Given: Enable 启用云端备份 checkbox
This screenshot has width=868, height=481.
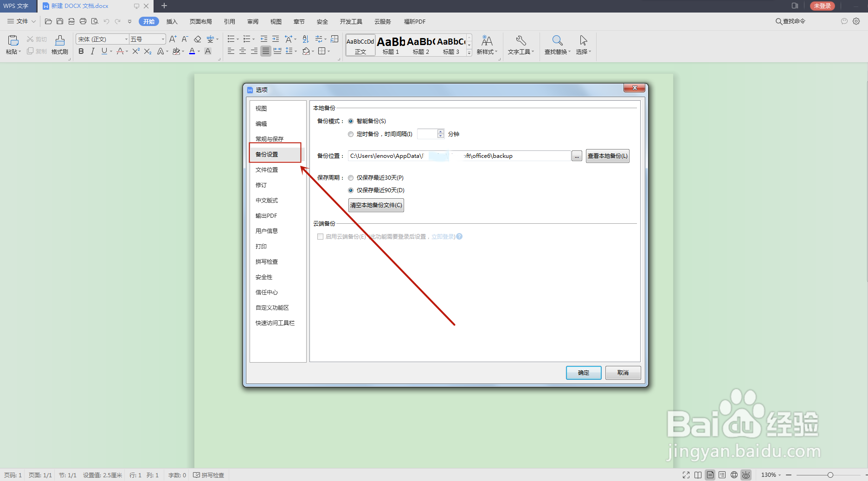Looking at the screenshot, I should (x=320, y=237).
